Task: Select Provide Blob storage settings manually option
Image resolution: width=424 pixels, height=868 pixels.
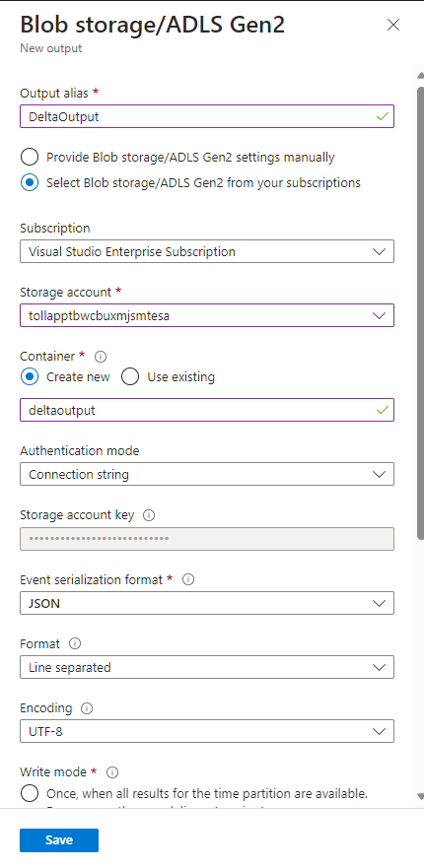Action: click(30, 158)
